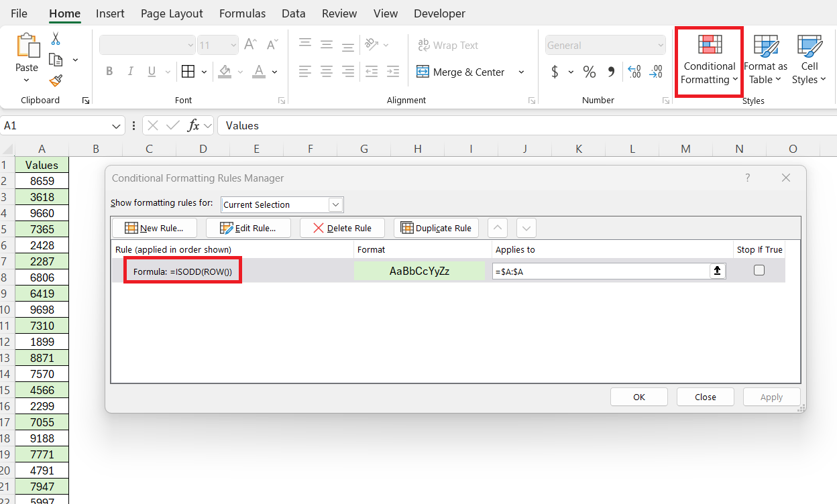
Task: Click the Align Left icon
Action: (305, 71)
